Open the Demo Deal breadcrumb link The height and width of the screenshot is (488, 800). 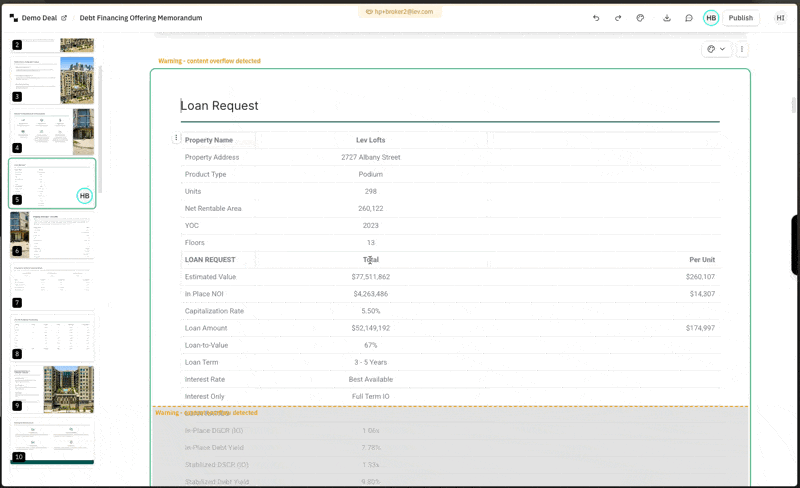39,18
